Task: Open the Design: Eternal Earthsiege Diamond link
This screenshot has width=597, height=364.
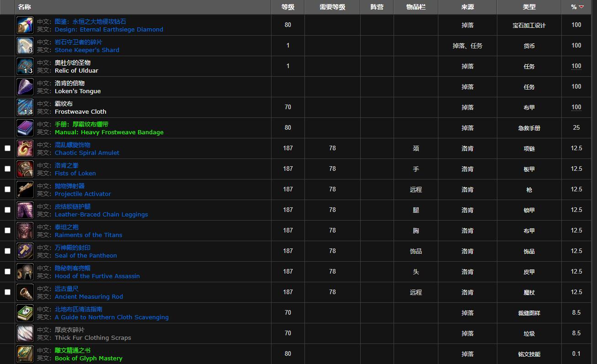Action: [109, 29]
